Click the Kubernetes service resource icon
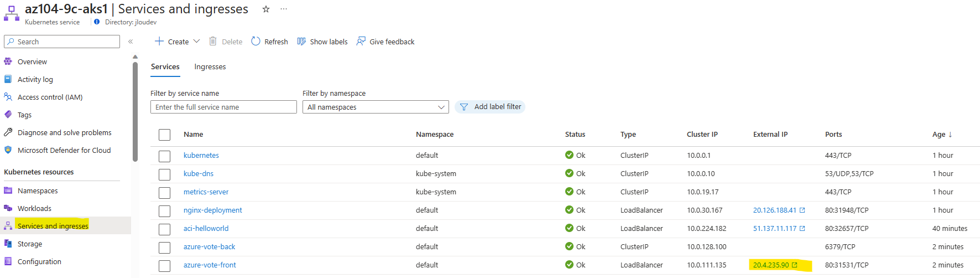The height and width of the screenshot is (278, 980). (11, 13)
